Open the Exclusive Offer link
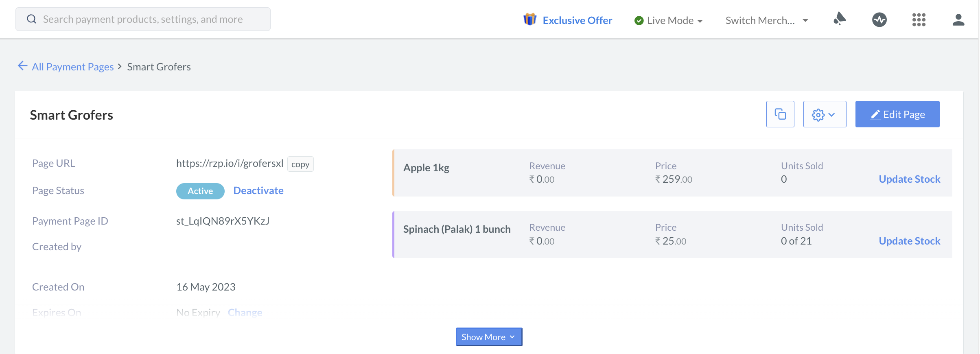This screenshot has height=354, width=980. click(577, 20)
